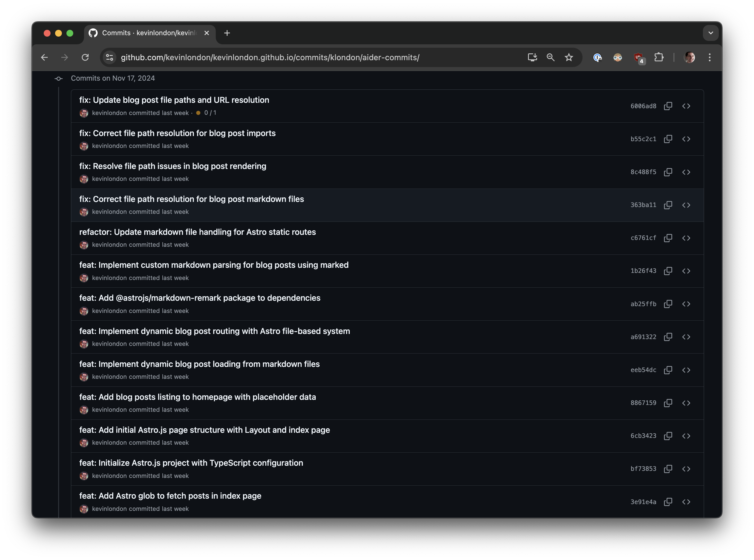Image resolution: width=754 pixels, height=560 pixels.
Task: Copy the full SHA of commit 6006ad8
Action: [668, 106]
